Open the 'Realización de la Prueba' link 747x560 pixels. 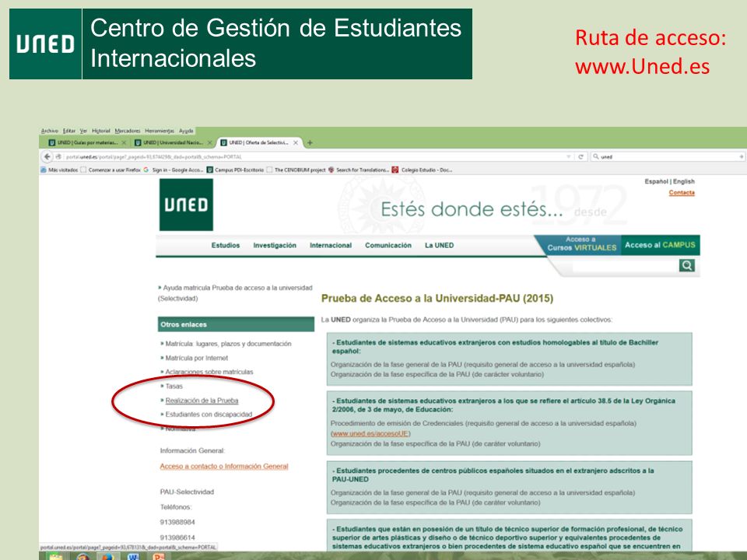(x=202, y=401)
